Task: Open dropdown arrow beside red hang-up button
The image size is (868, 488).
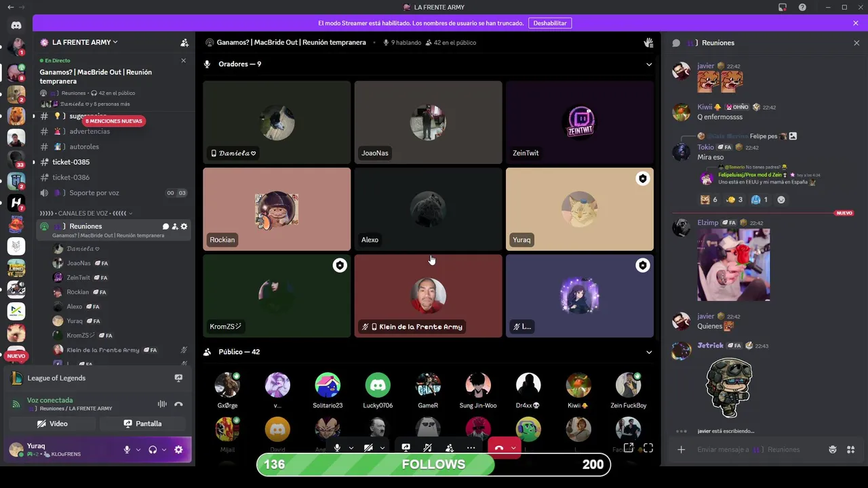Action: tap(513, 448)
